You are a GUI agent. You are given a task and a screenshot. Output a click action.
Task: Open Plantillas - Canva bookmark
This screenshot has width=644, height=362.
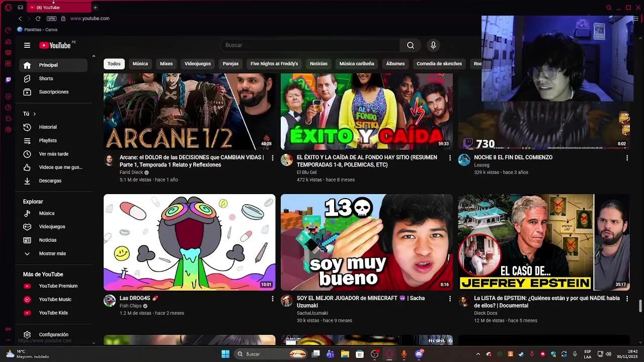point(37,30)
